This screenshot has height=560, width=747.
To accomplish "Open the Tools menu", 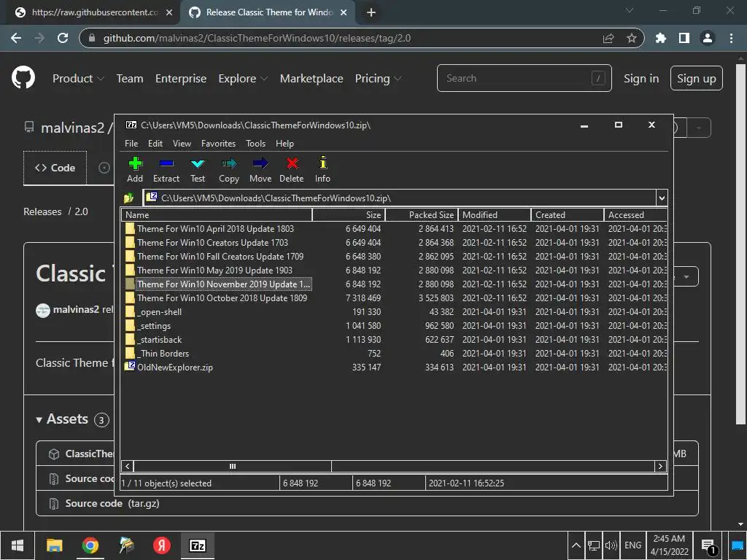I will coord(255,144).
